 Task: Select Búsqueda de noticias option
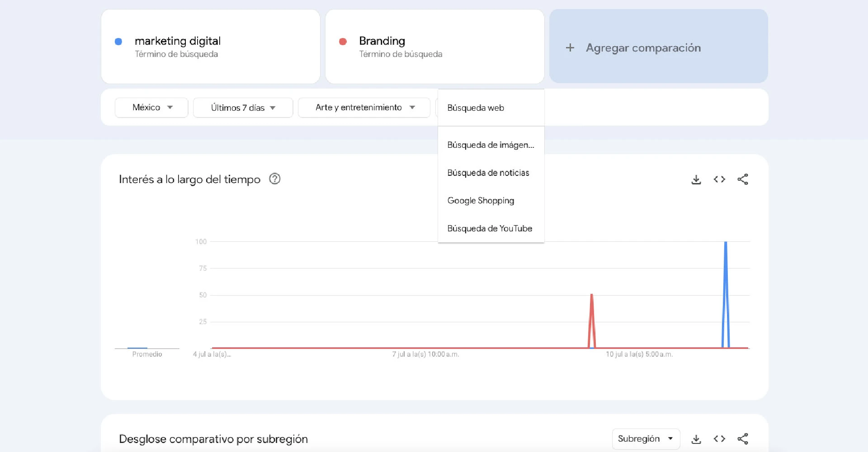(x=488, y=173)
